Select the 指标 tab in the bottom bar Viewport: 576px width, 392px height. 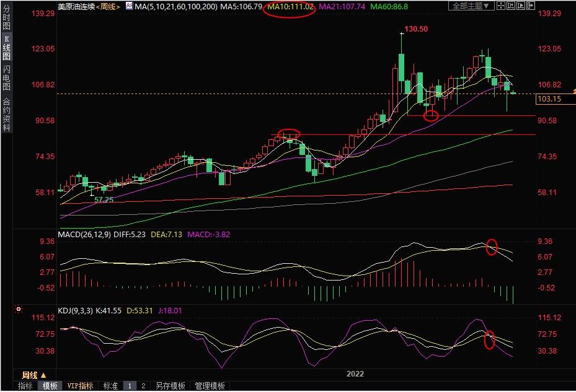point(25,386)
